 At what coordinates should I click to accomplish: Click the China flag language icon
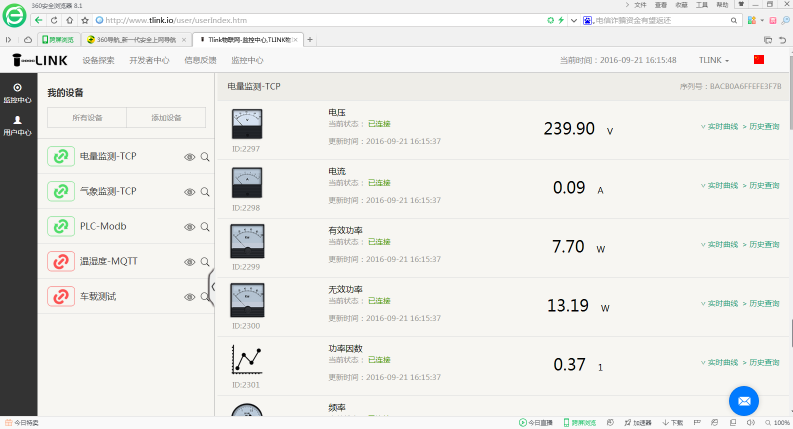[758, 60]
